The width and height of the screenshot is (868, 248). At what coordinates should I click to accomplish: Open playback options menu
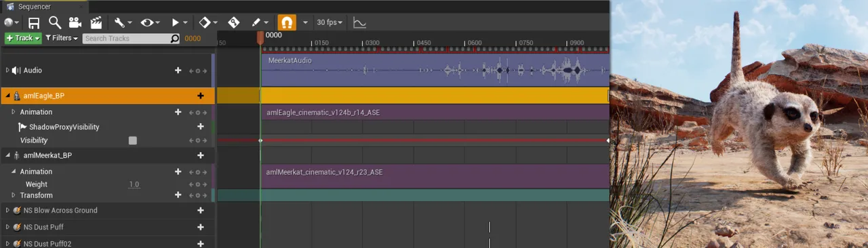coord(179,22)
